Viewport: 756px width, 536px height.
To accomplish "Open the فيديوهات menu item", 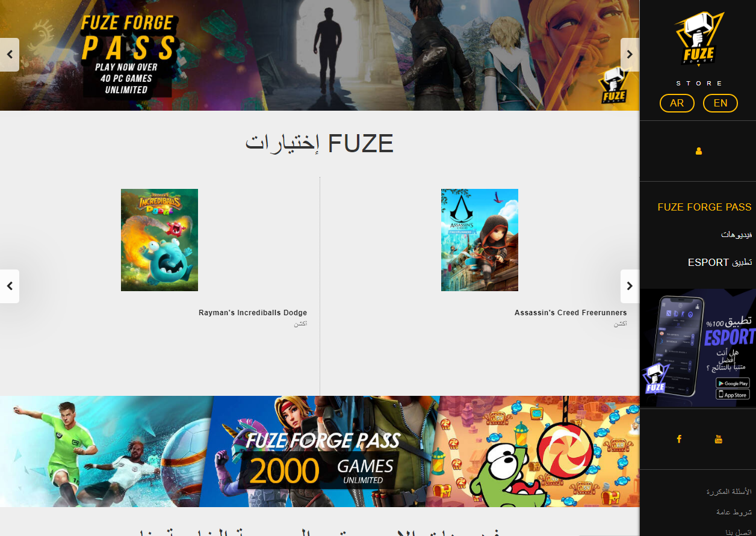I will tap(736, 235).
